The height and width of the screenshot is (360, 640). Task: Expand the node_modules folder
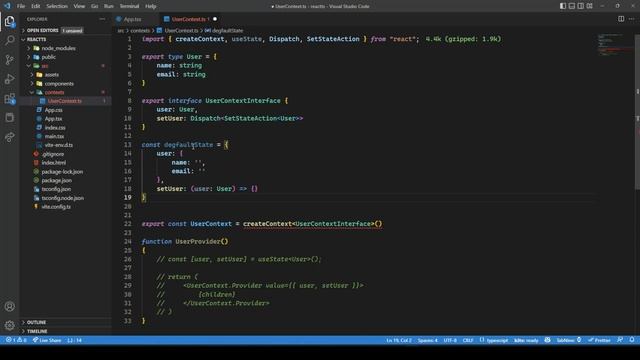[x=65, y=48]
